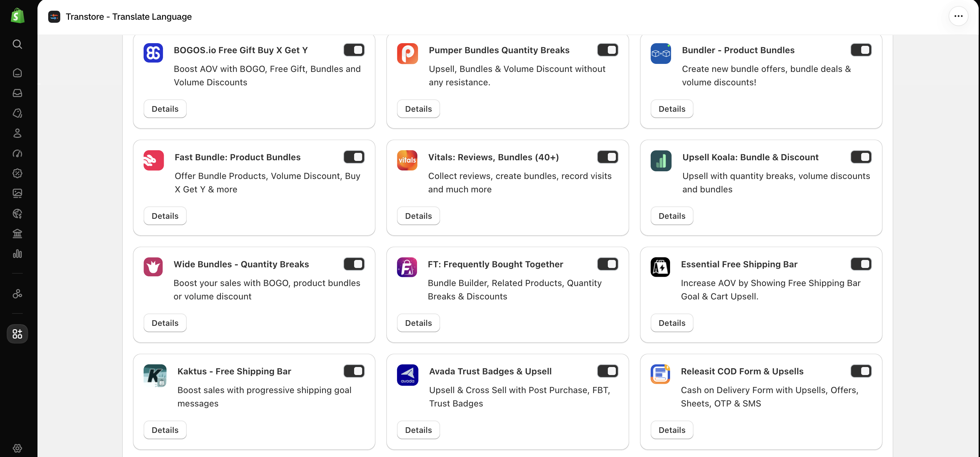Toggle the Essential Free Shipping Bar switch
The width and height of the screenshot is (980, 457).
861,264
